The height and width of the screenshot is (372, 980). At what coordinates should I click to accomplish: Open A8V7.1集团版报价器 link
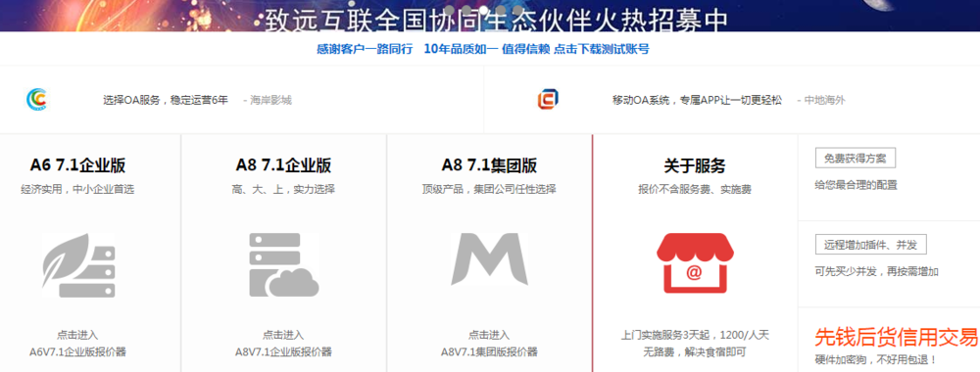(x=489, y=351)
